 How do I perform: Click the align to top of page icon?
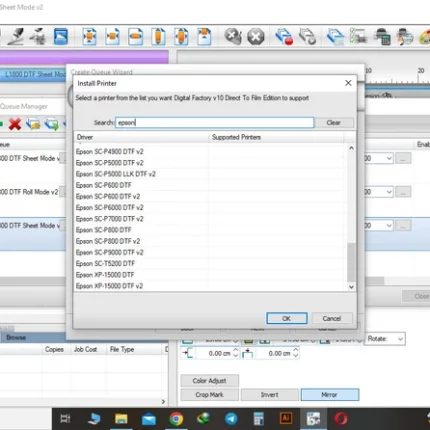pyautogui.click(x=204, y=36)
